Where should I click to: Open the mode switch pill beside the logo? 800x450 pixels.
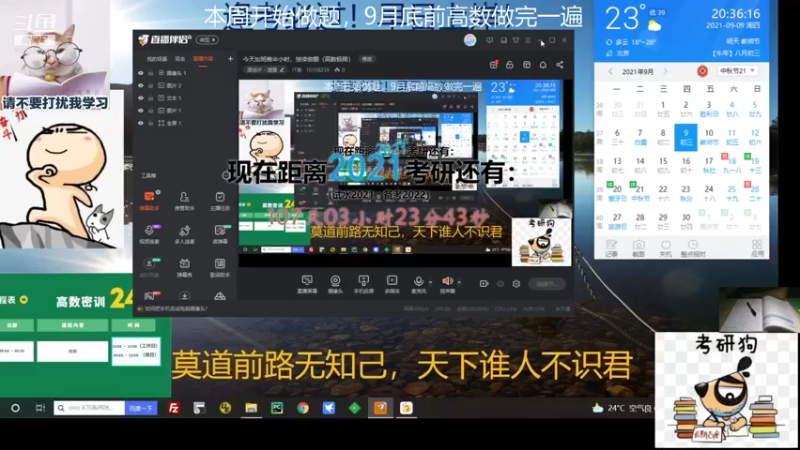pos(207,40)
